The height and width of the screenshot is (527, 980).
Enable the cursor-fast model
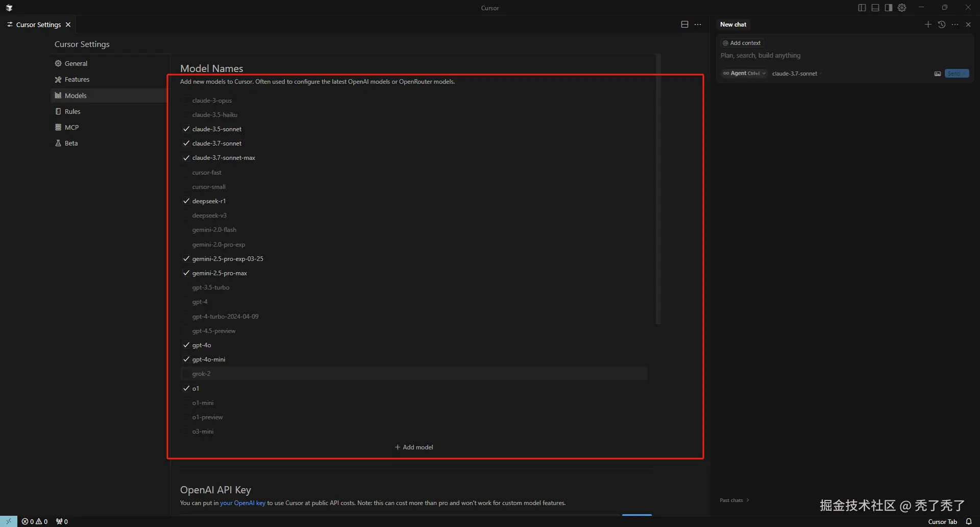186,173
